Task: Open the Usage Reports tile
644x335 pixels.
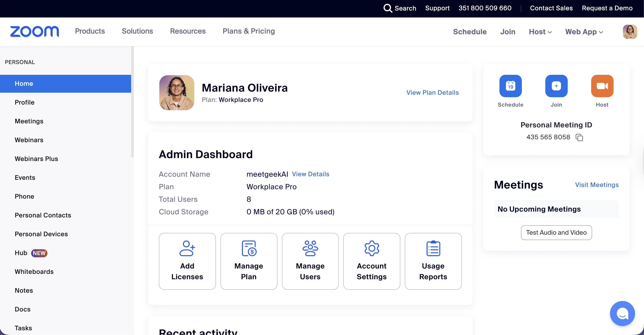Action: point(433,261)
